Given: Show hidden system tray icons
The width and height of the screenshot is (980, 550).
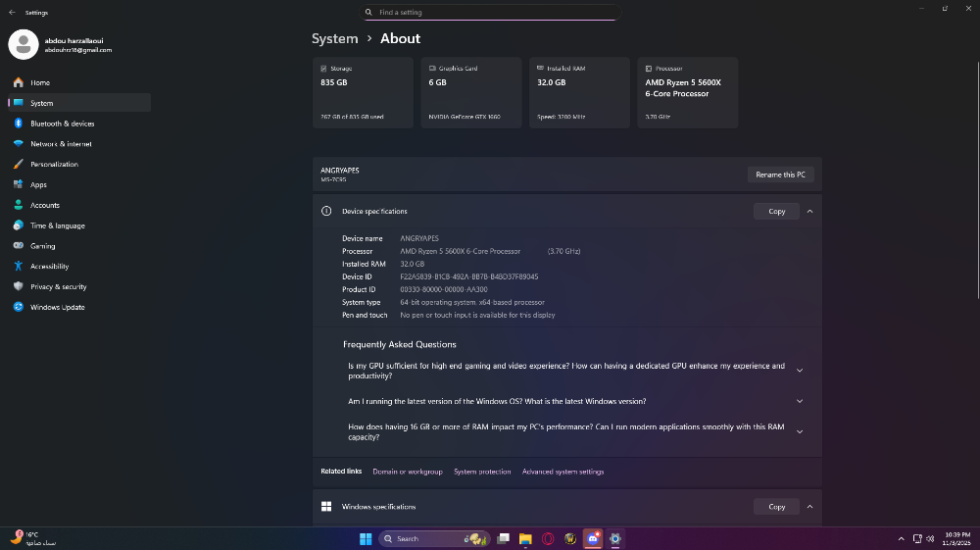Looking at the screenshot, I should click(902, 539).
